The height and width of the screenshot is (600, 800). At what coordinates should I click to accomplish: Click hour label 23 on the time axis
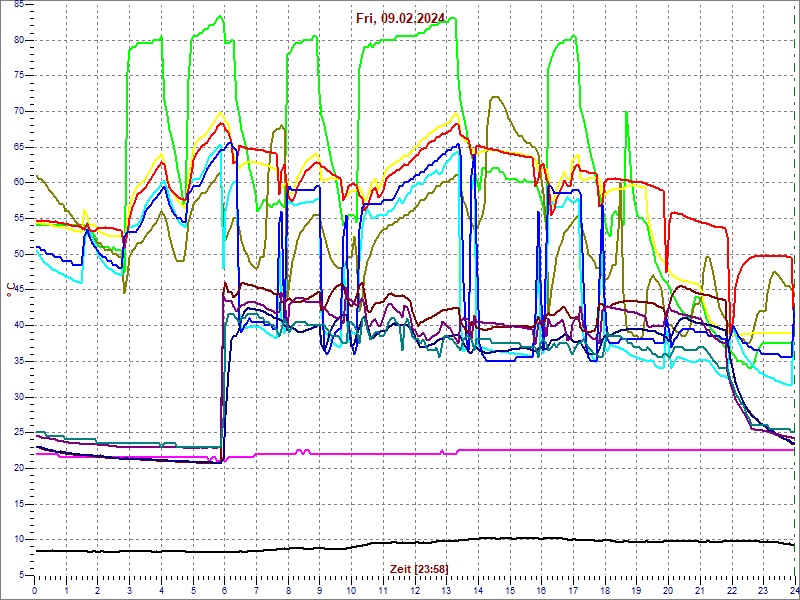pyautogui.click(x=762, y=590)
